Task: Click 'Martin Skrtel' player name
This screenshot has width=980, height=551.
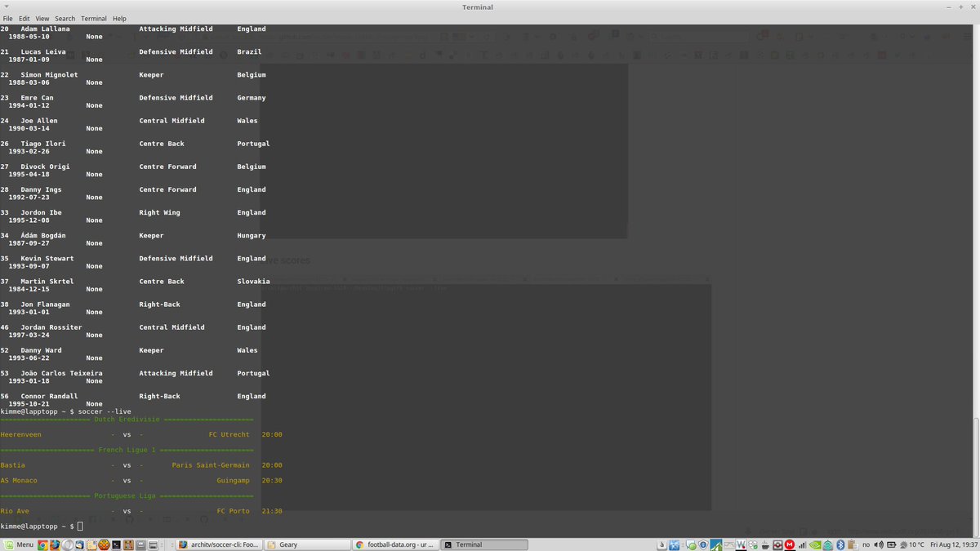Action: coord(47,282)
